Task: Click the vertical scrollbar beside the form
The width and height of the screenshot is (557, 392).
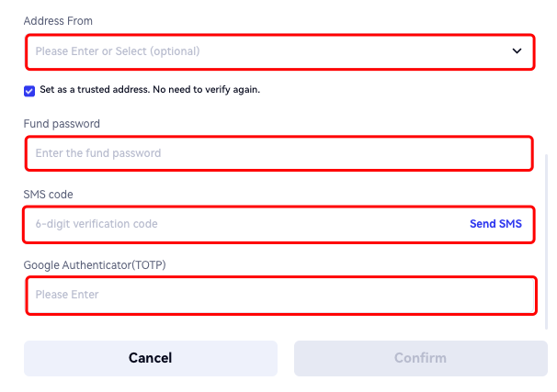Action: tap(548, 239)
